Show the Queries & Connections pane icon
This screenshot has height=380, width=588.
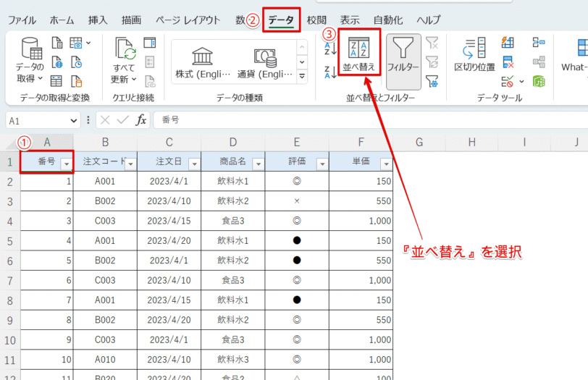150,43
